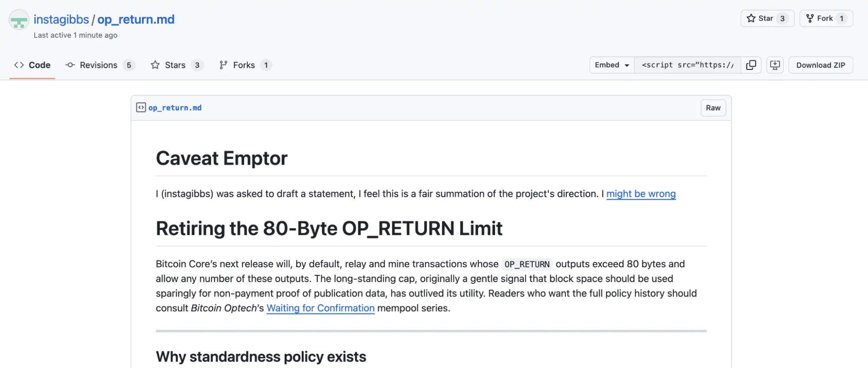Open the "might be wrong" link
Viewport: 868px width, 368px height.
pos(641,194)
